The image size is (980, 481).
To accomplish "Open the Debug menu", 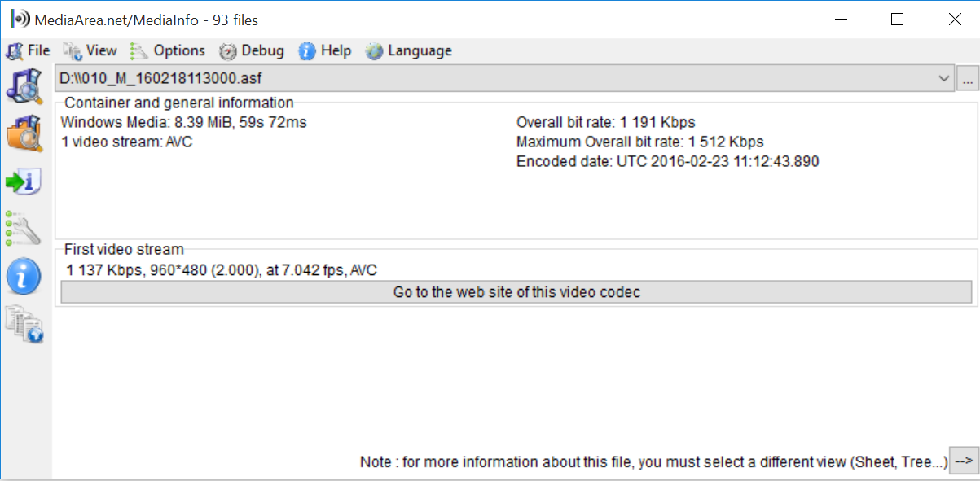I will (252, 50).
